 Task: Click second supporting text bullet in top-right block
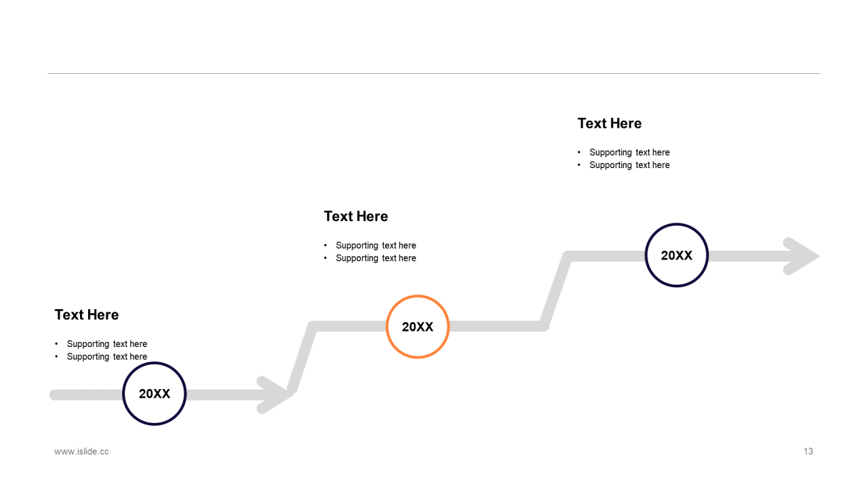pyautogui.click(x=629, y=165)
